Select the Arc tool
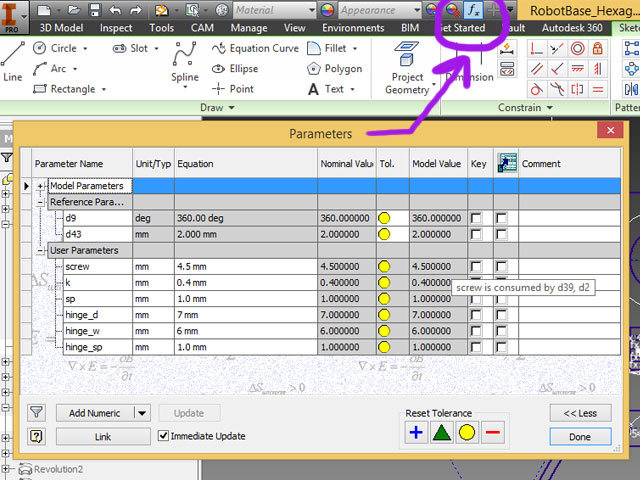 49,69
